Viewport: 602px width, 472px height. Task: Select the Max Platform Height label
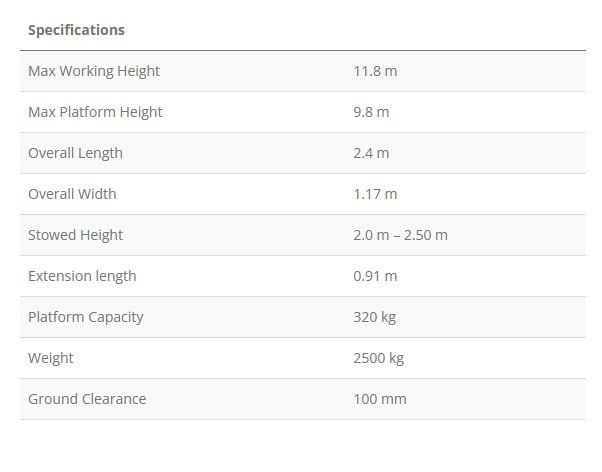click(x=95, y=112)
